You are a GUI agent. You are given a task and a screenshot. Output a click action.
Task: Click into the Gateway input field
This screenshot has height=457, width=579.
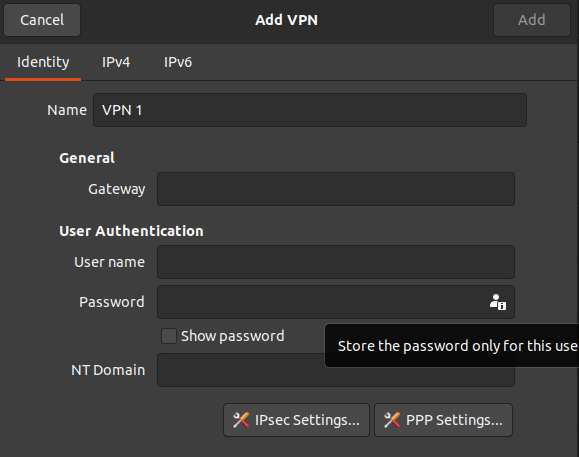click(336, 189)
